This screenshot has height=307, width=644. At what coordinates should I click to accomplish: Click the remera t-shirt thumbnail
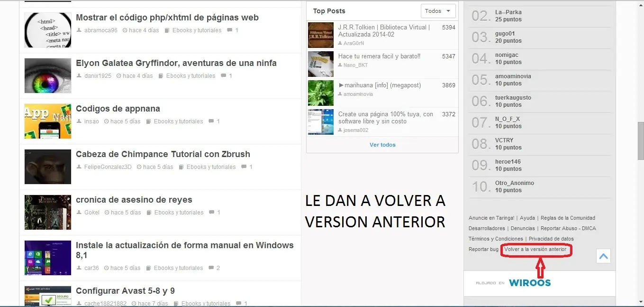click(321, 64)
